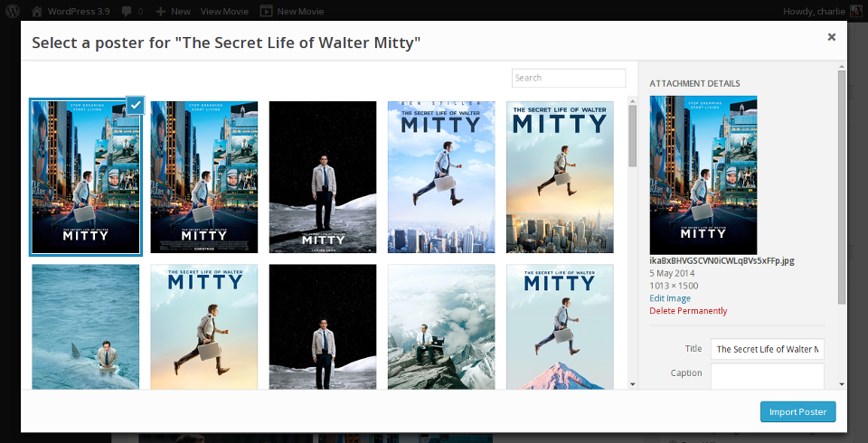The image size is (868, 443).
Task: Click the WordPress logo in admin bar
Action: pyautogui.click(x=14, y=11)
